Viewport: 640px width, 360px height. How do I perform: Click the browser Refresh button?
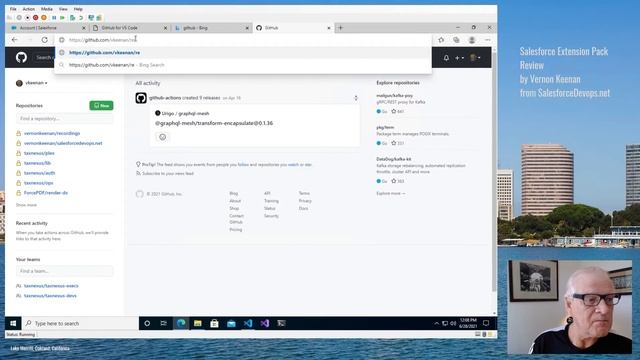pyautogui.click(x=44, y=40)
